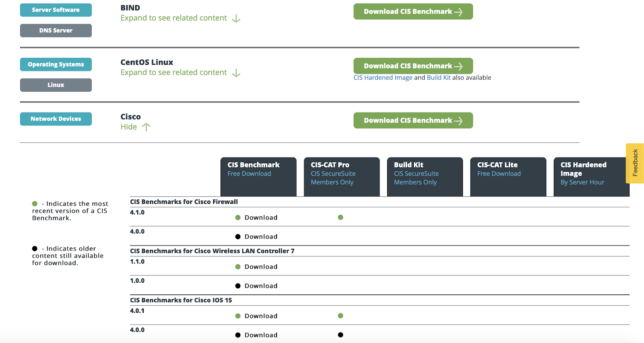The height and width of the screenshot is (343, 644).
Task: Download Cisco IOS 15 benchmark version 4.0.1
Action: (261, 316)
